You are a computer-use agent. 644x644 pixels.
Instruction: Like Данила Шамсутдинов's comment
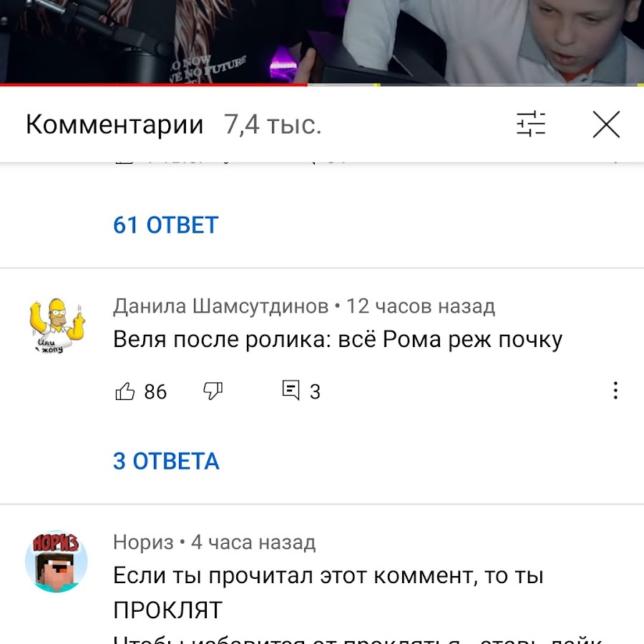[x=125, y=391]
